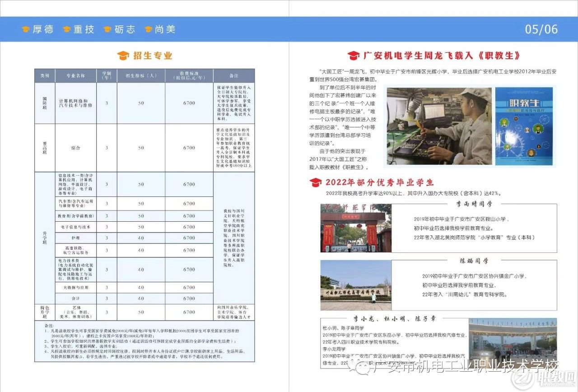This screenshot has height=392, width=578.
Task: Click the graduation cap icon beside 厚德
Action: (26, 29)
